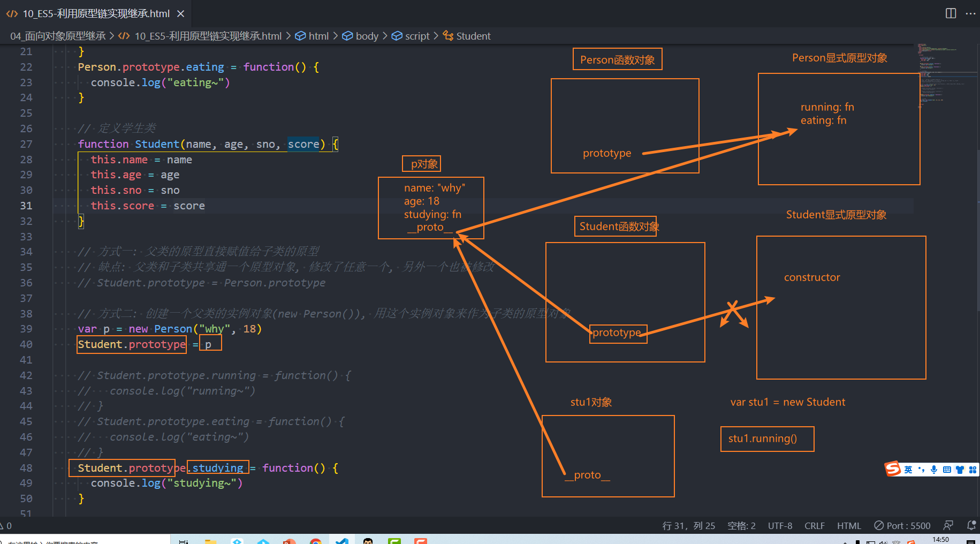Place cursor on 'this.score = score' line
The image size is (980, 544).
pyautogui.click(x=148, y=206)
